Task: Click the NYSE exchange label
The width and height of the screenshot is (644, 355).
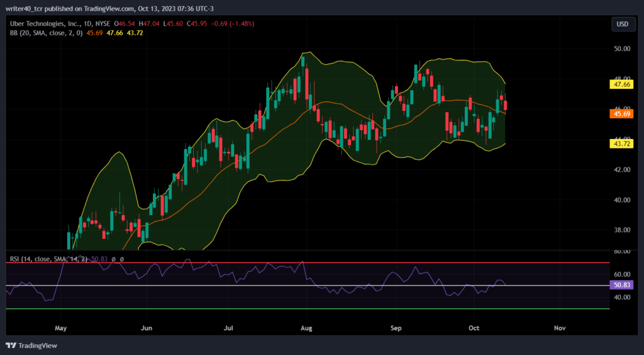Action: coord(103,25)
